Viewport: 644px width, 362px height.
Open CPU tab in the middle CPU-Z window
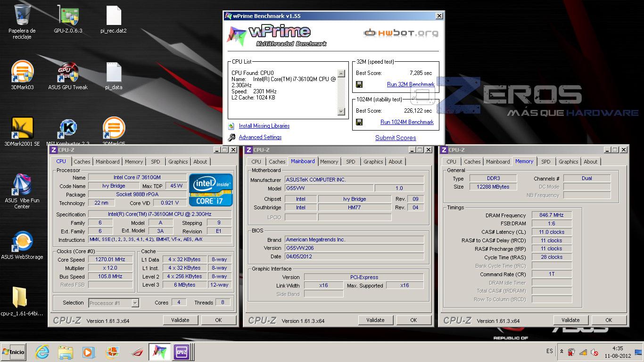pyautogui.click(x=256, y=162)
